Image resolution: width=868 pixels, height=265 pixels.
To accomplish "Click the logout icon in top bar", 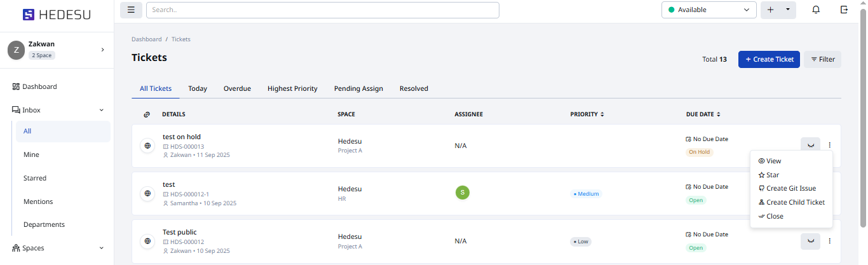I will tap(844, 10).
